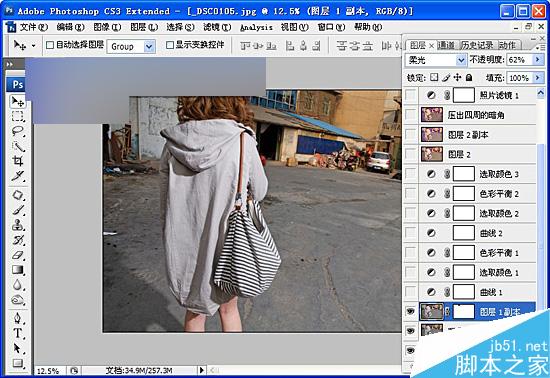The width and height of the screenshot is (550, 378).
Task: Select the Type tool
Action: pos(18,333)
